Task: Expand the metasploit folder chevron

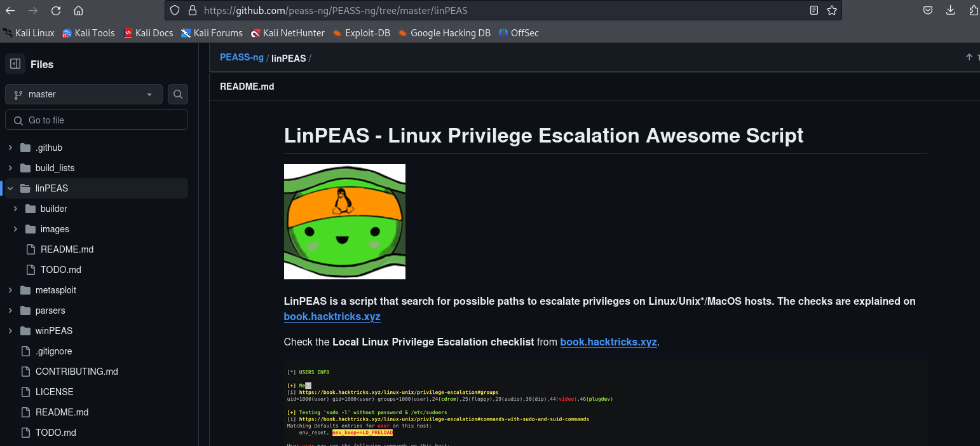Action: (10, 290)
